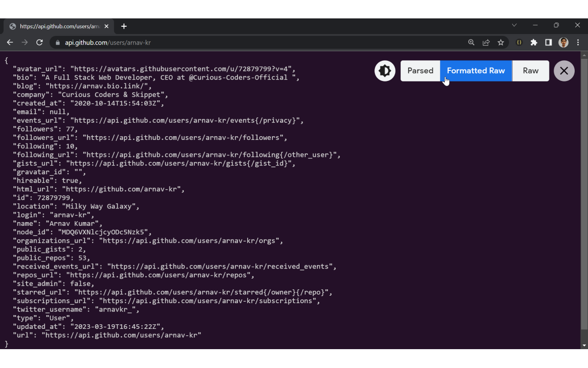
Task: Click the forward navigation arrow
Action: (x=24, y=42)
